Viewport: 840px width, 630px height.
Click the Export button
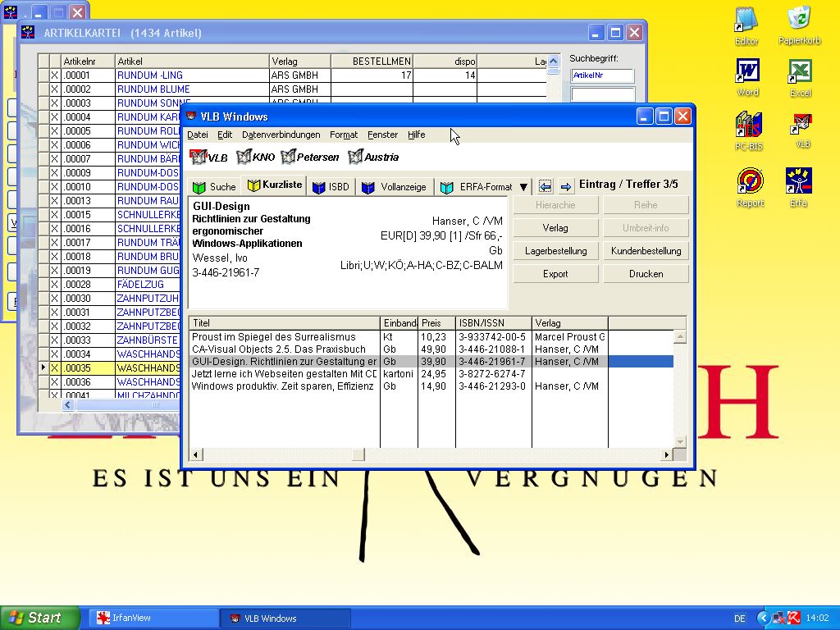coord(555,274)
